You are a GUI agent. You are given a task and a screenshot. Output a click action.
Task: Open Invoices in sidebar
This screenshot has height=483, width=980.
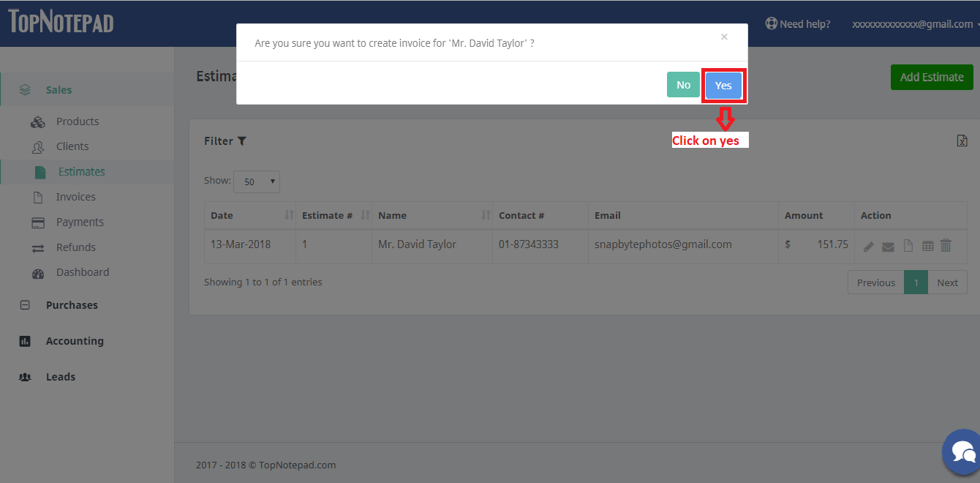coord(75,197)
